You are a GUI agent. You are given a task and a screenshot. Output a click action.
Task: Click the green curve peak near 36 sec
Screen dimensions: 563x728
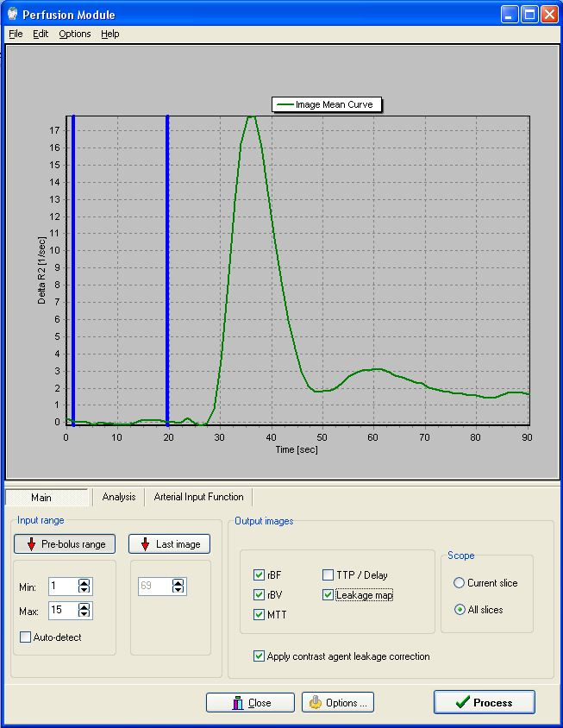pos(251,116)
